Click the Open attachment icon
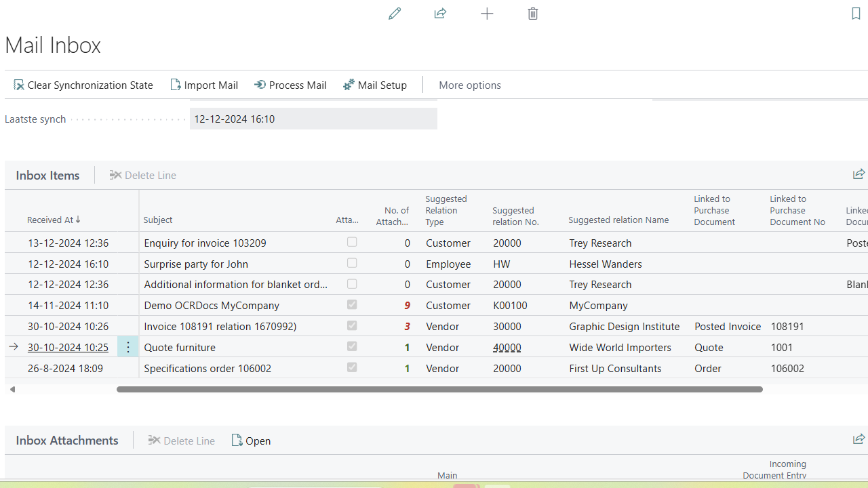The image size is (868, 488). click(x=237, y=441)
